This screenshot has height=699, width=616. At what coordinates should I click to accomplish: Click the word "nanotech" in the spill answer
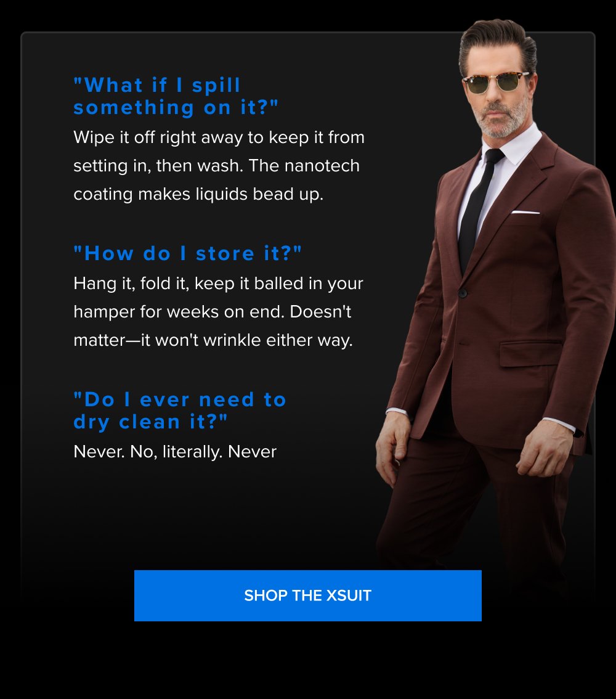322,166
